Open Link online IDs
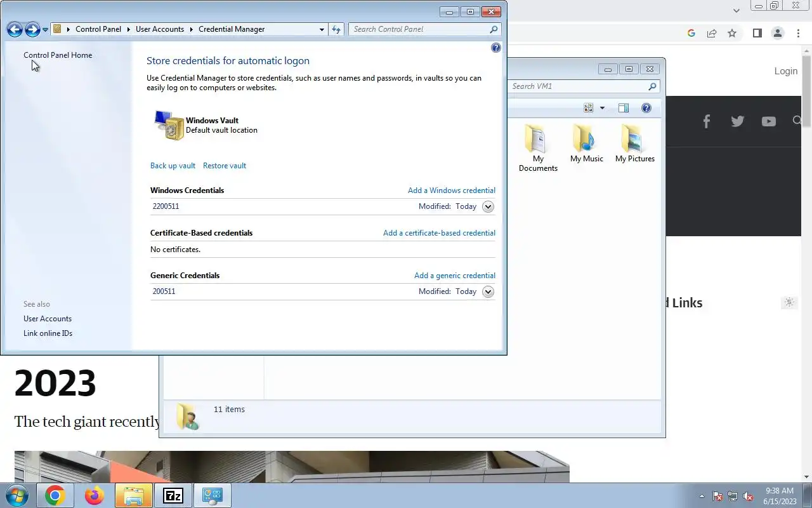 (x=48, y=333)
